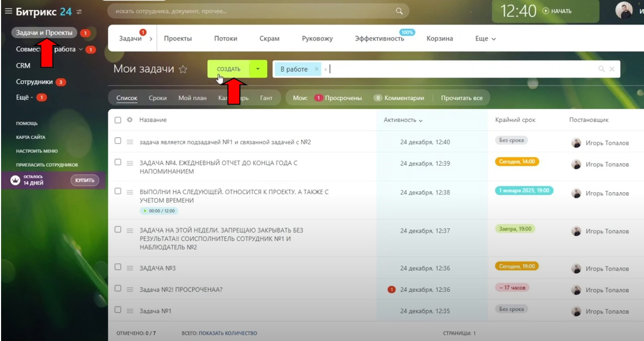Click red counter badge in 'Задача №2!' row

(391, 290)
